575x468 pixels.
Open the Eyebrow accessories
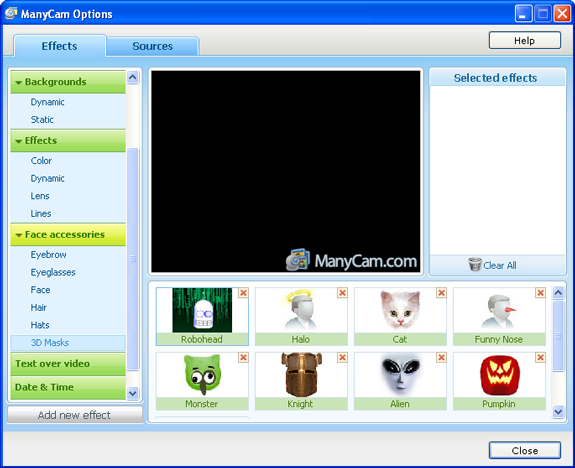click(x=48, y=255)
